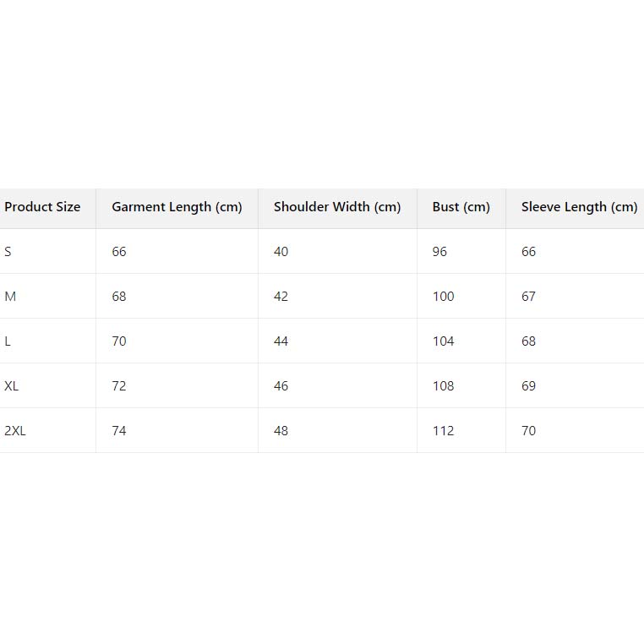Click the Garment Length (cm) header
The image size is (644, 644).
tap(177, 207)
